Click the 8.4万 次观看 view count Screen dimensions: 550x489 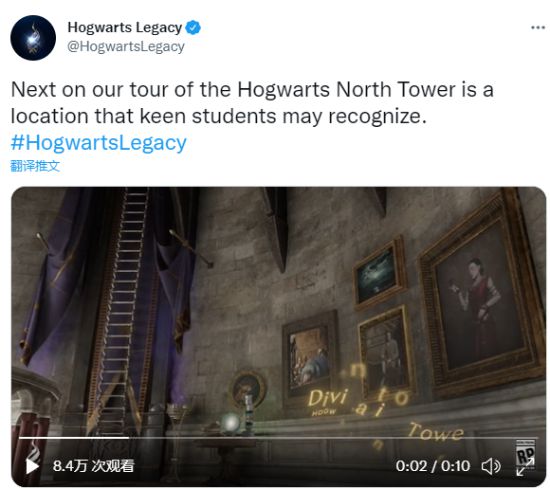click(x=94, y=466)
